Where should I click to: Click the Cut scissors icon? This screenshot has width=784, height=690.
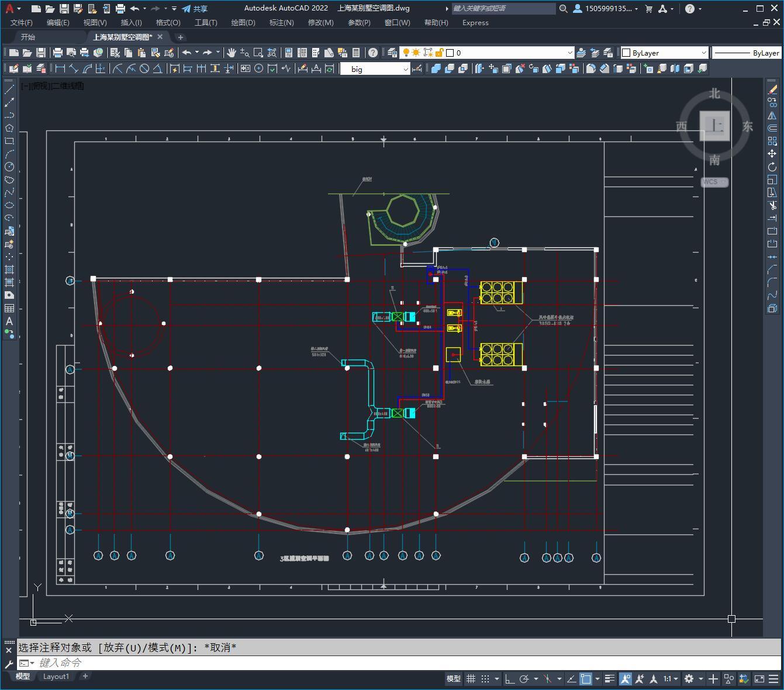coord(115,53)
